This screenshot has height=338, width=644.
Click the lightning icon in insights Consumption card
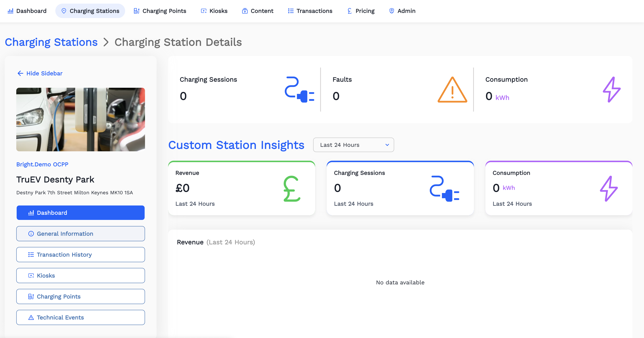click(609, 189)
